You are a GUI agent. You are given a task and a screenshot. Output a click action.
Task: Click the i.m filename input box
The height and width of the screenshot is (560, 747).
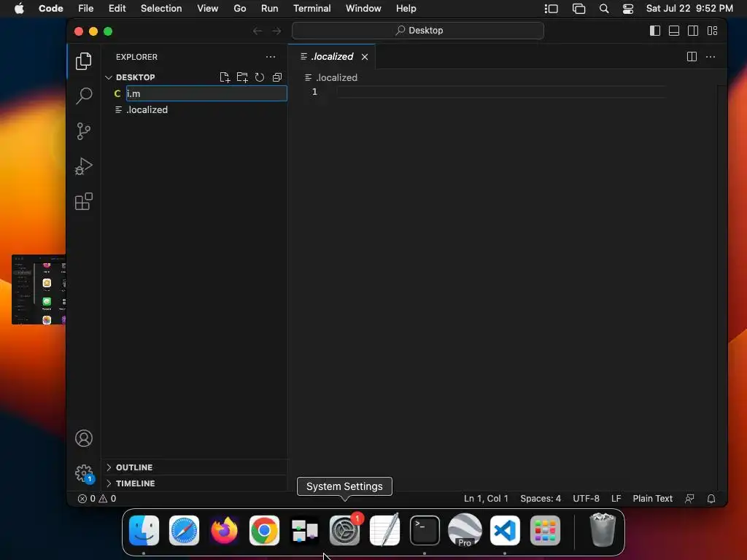tap(206, 93)
